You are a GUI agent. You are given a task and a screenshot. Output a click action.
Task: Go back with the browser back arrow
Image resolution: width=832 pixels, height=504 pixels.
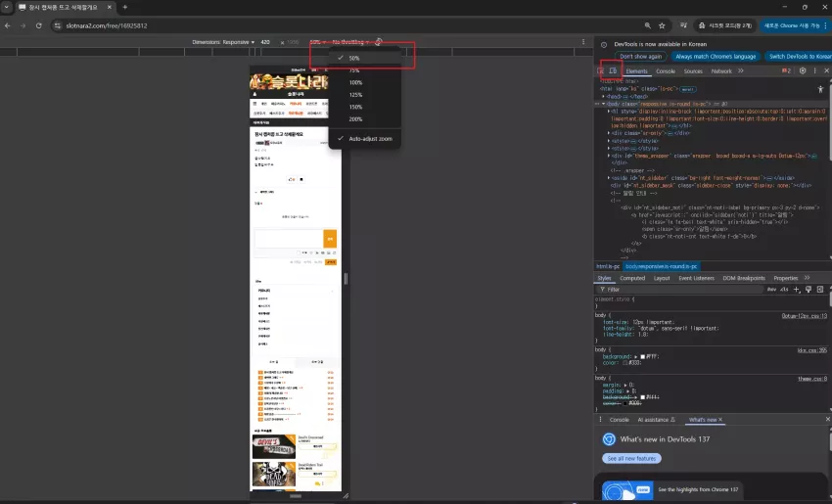click(8, 25)
